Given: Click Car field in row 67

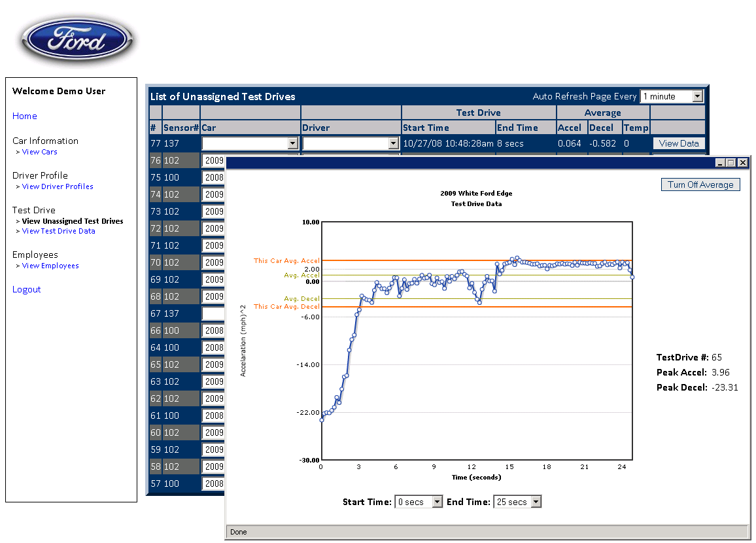Looking at the screenshot, I should (x=213, y=313).
